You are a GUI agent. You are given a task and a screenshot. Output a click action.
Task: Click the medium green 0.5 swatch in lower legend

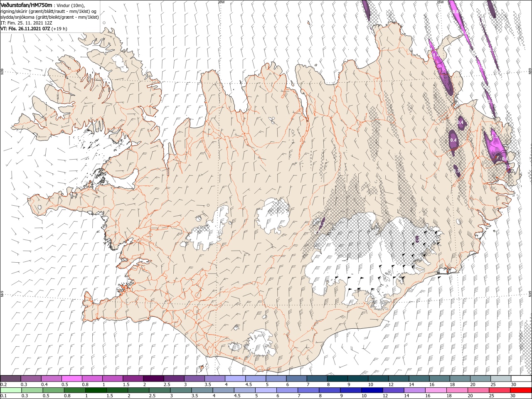[53, 390]
